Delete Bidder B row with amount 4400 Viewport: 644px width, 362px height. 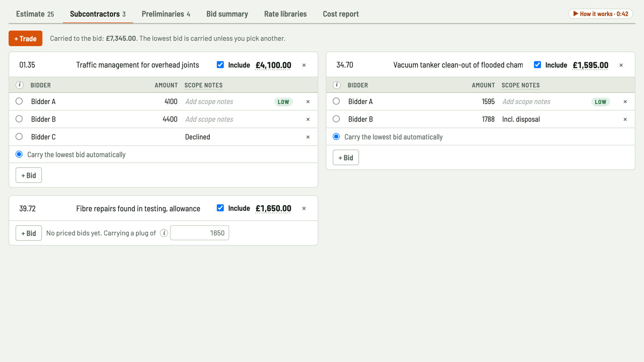point(308,119)
